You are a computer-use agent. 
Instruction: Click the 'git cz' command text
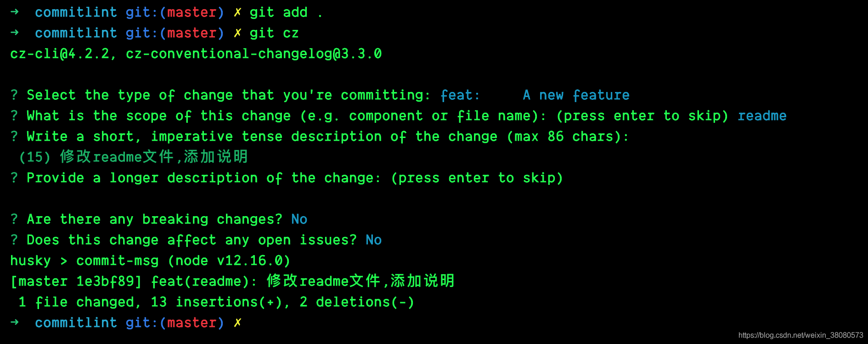coord(274,33)
